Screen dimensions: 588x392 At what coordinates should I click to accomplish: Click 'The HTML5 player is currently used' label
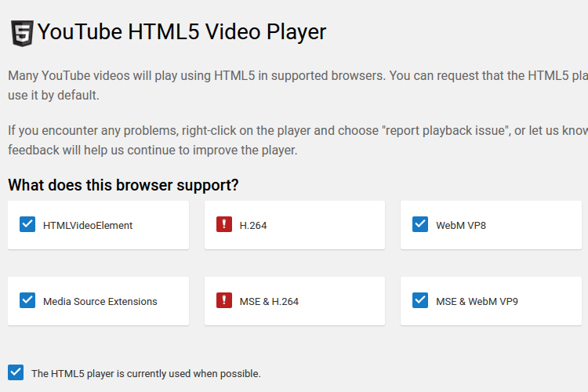click(146, 374)
